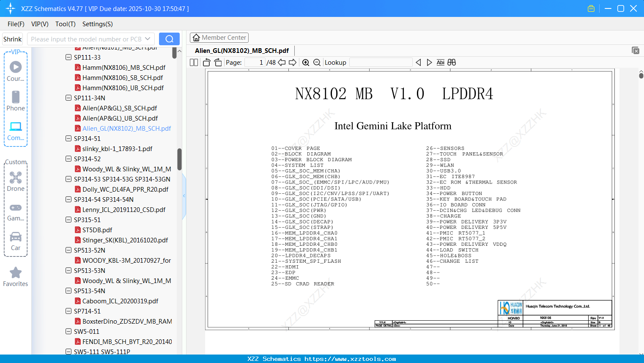Open the Member Center button

(219, 38)
